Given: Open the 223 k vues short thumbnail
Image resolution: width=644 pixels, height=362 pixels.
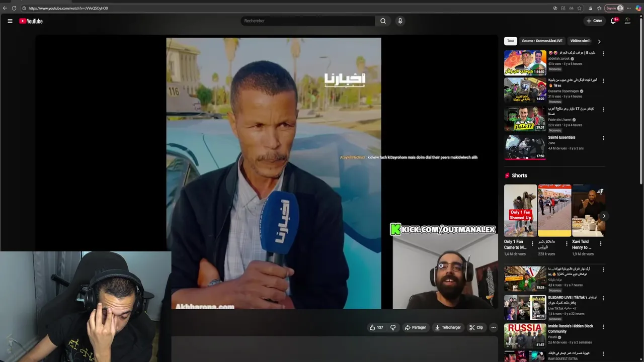Looking at the screenshot, I should tap(554, 210).
